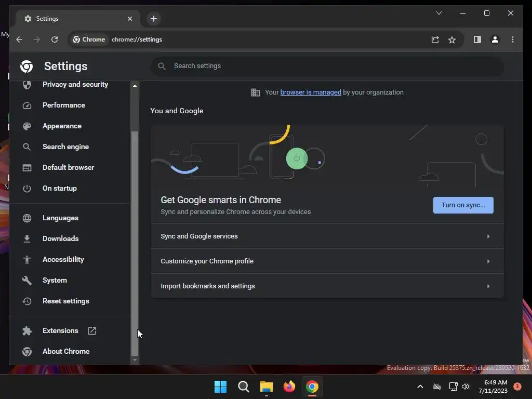The image size is (532, 399).
Task: Click the forward navigation arrow
Action: [37, 39]
